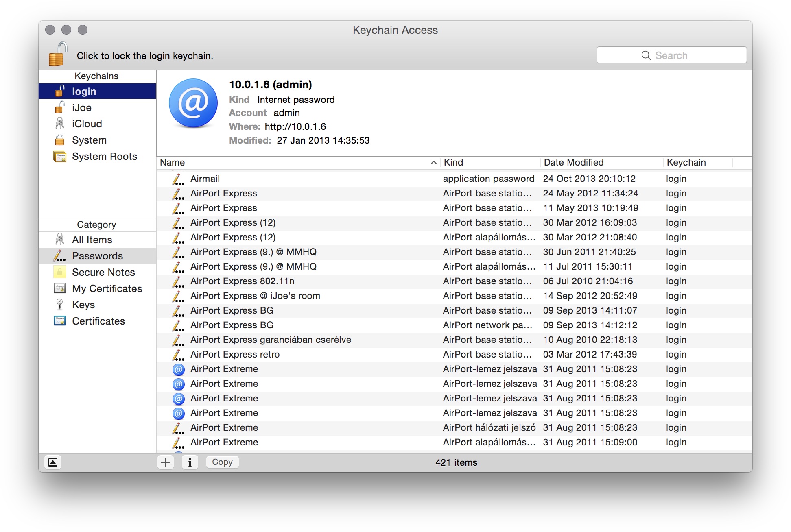
Task: Select AirPort Extreme modified 31 Aug 2011 15:09:00
Action: pos(454,443)
